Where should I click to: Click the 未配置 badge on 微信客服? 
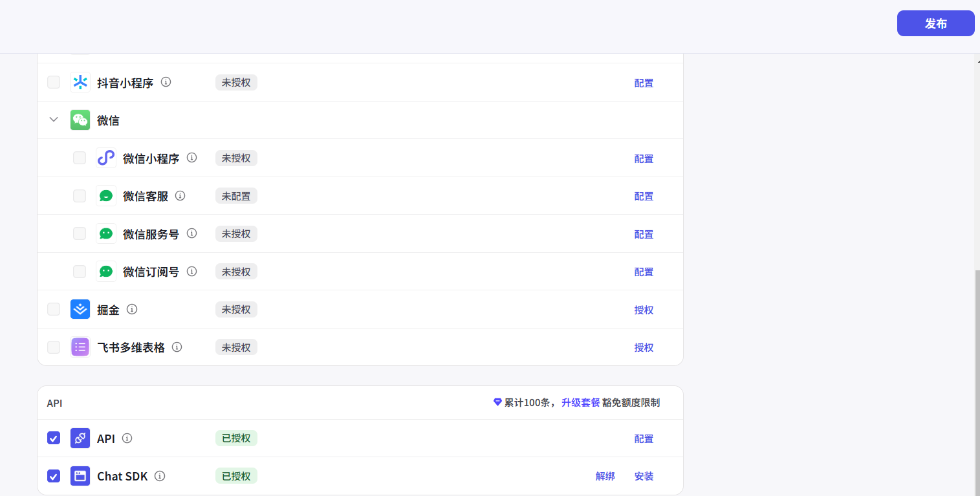pos(236,195)
